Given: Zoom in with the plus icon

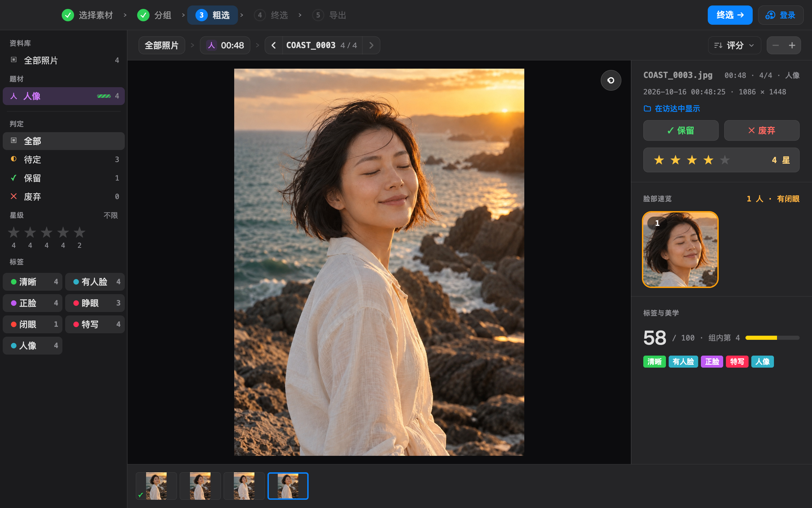Looking at the screenshot, I should 792,45.
